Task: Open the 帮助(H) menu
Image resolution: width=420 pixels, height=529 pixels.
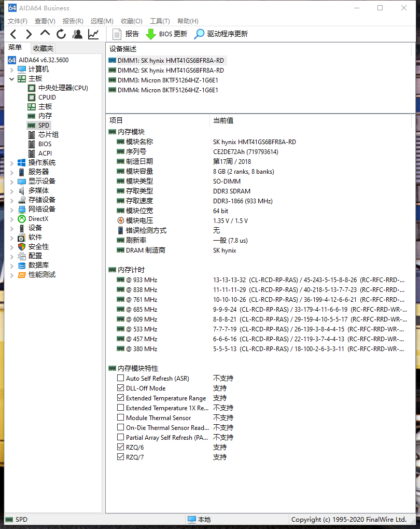Action: click(188, 21)
